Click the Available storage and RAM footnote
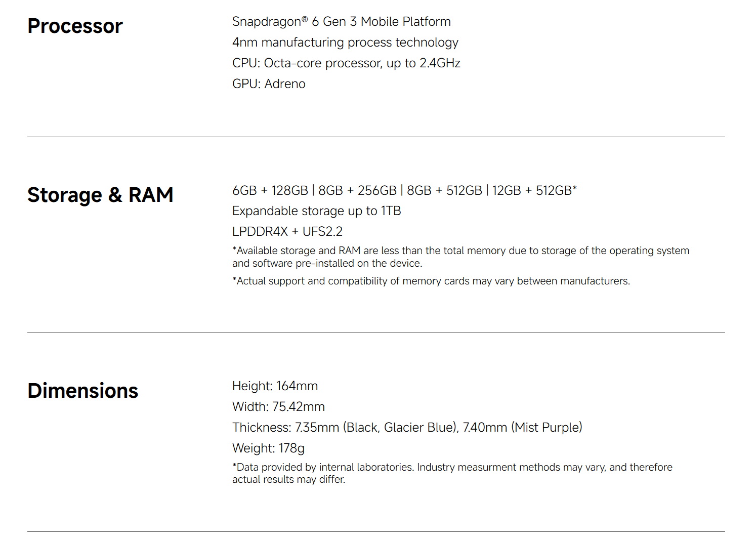Screen dimensions: 756x540 click(x=460, y=257)
